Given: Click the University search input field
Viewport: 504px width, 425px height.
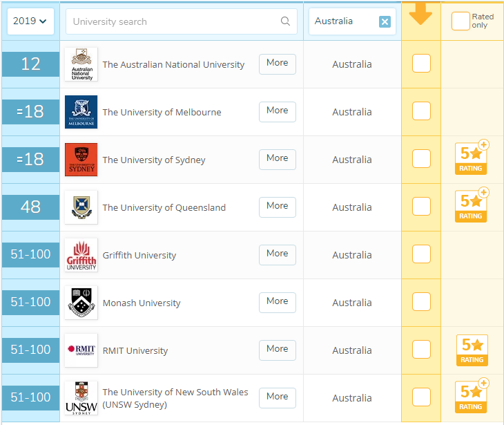Looking at the screenshot, I should 173,21.
